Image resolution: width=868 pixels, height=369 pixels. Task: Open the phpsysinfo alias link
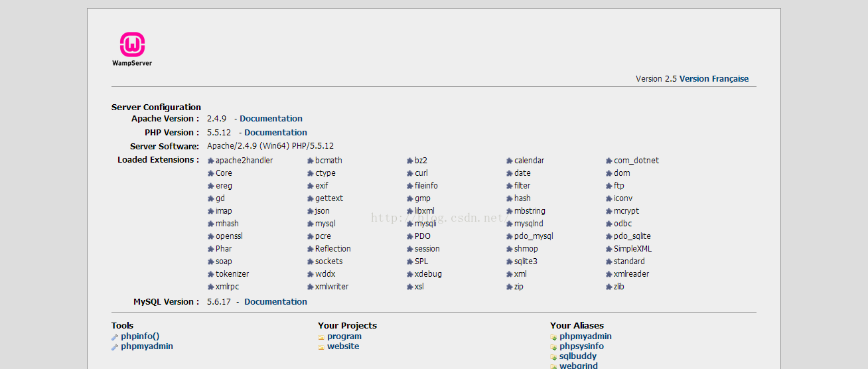(x=581, y=346)
